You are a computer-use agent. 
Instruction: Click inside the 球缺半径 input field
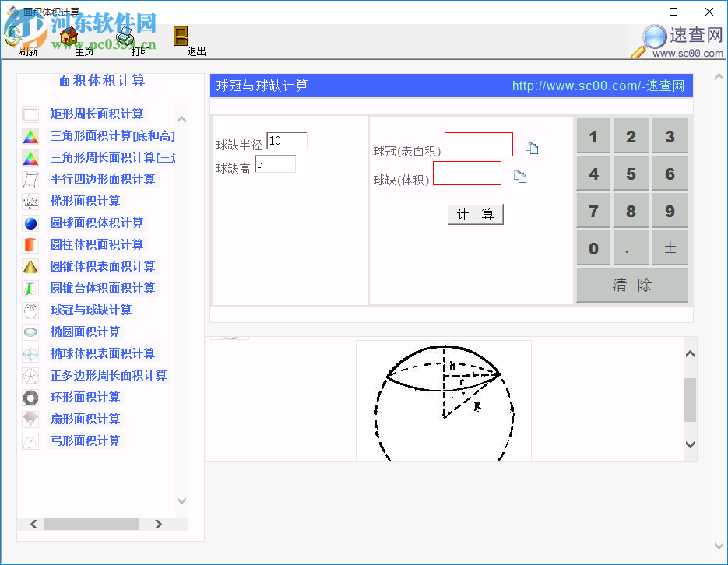point(285,140)
